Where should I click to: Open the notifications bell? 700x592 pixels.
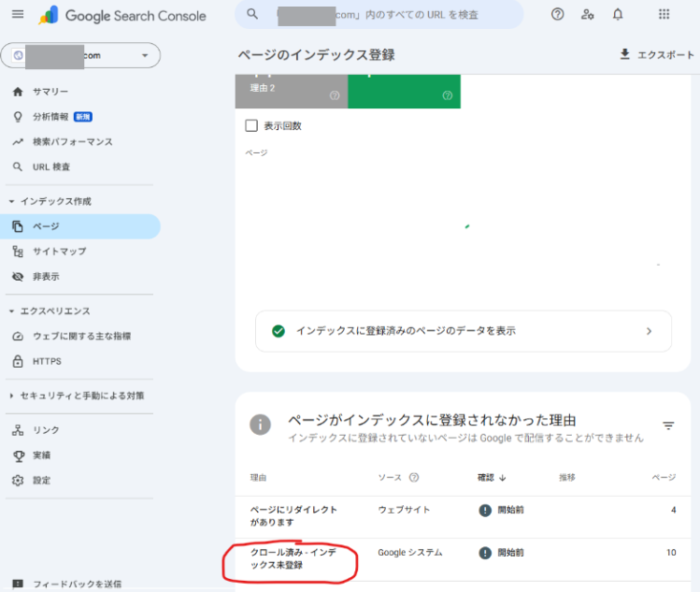click(618, 14)
